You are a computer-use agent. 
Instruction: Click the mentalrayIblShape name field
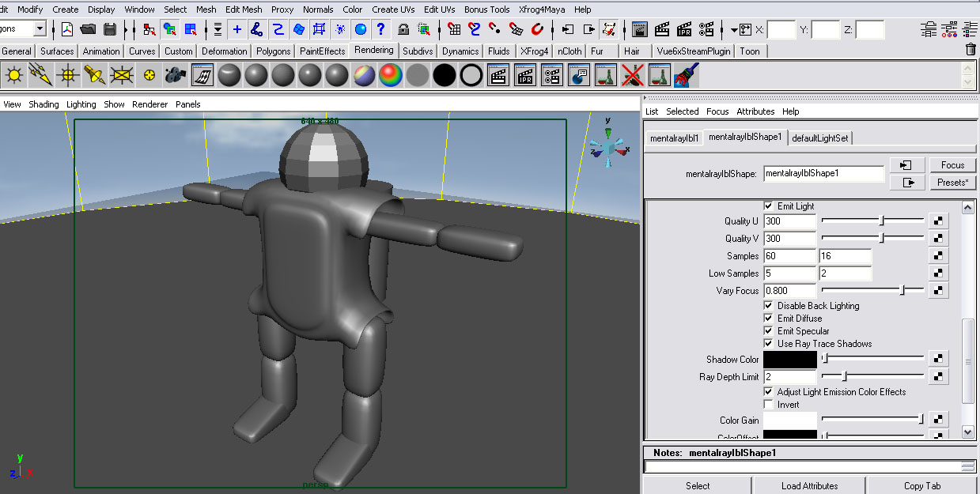tap(824, 174)
